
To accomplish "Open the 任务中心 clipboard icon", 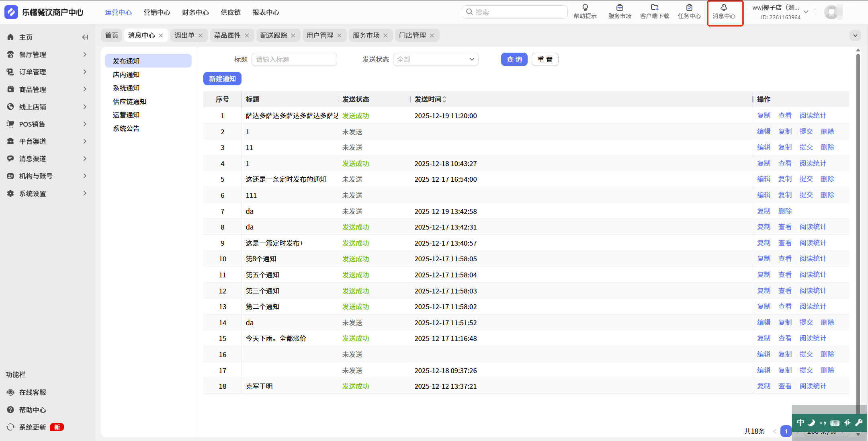I will coord(689,11).
